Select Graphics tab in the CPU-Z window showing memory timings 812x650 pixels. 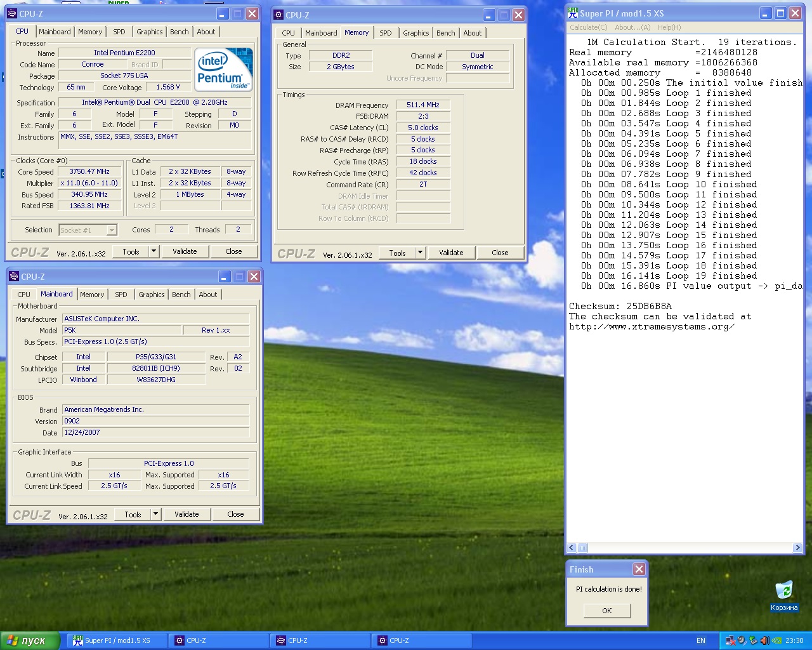[x=416, y=33]
